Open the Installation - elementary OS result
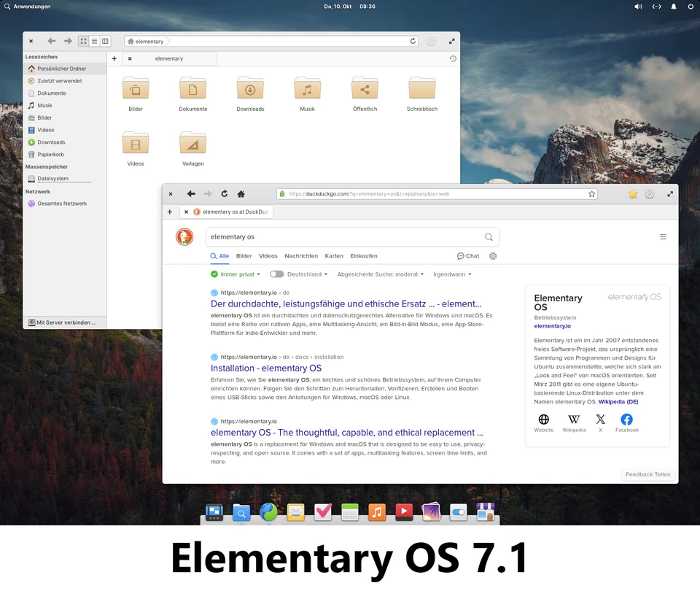This screenshot has width=700, height=591. pyautogui.click(x=265, y=368)
